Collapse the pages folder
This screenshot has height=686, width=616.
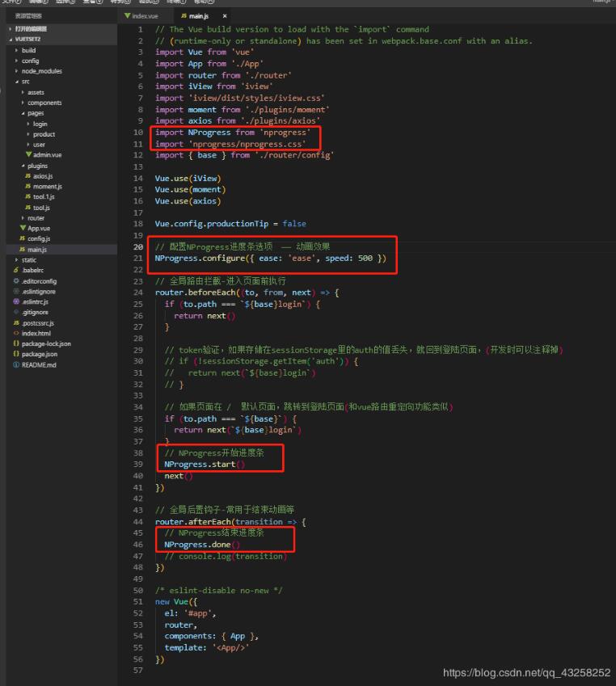click(x=23, y=113)
